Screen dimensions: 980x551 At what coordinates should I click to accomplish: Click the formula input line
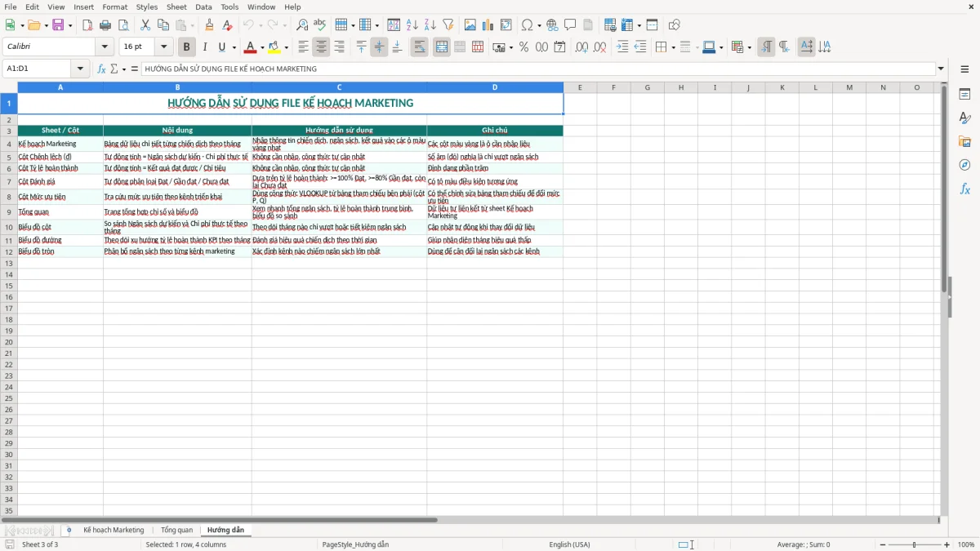(x=538, y=69)
